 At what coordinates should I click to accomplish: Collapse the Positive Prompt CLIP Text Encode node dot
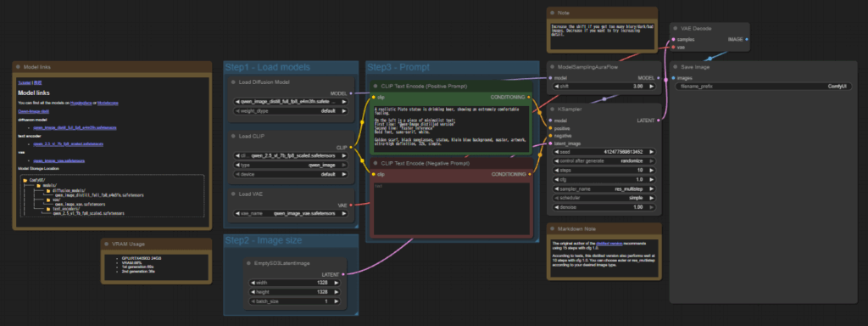point(376,86)
